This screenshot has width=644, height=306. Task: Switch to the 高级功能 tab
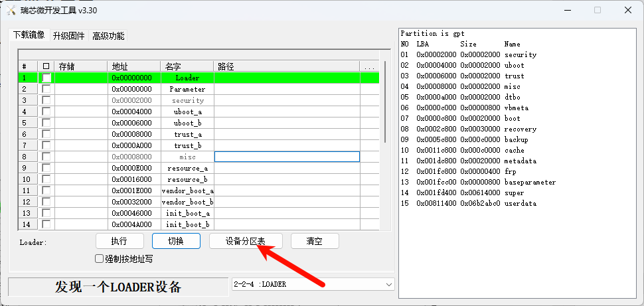coord(108,36)
